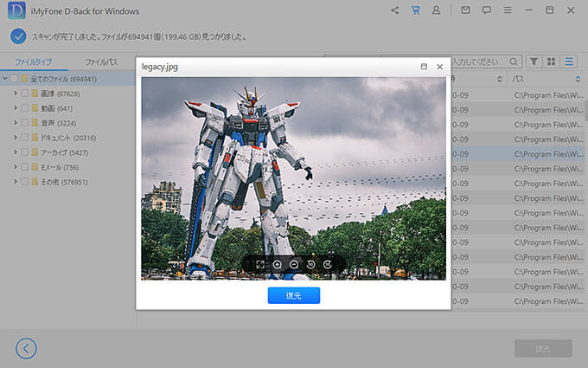Click the circular back arrow button
The image size is (588, 368).
(x=26, y=348)
